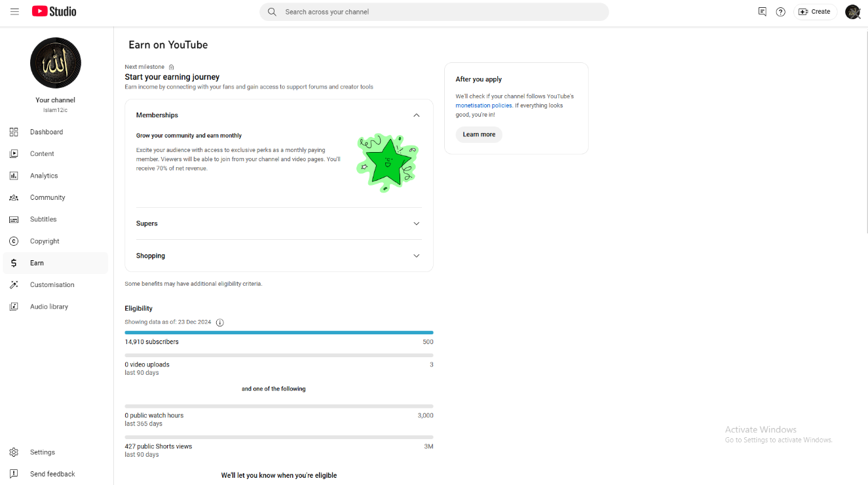The height and width of the screenshot is (485, 868).
Task: Click the Community people icon
Action: tap(14, 197)
